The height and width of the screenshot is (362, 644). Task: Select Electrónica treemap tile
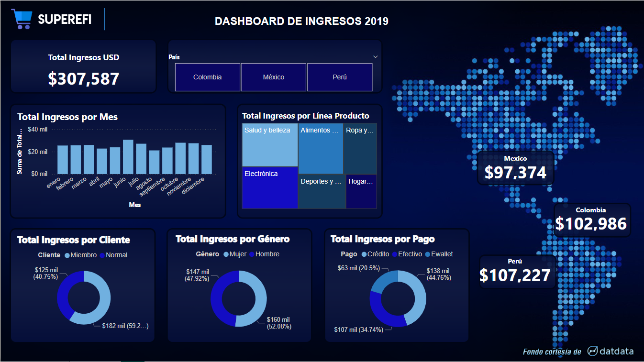(x=270, y=187)
